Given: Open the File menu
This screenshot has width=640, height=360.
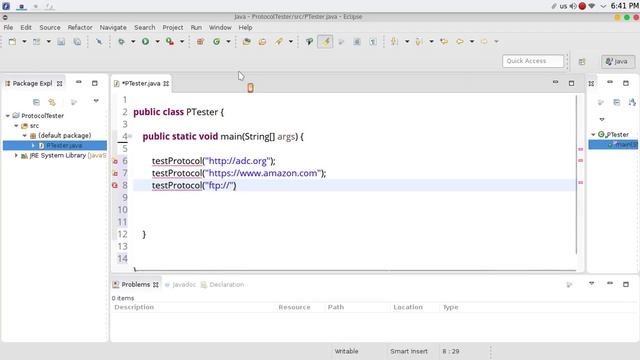Looking at the screenshot, I should (x=8, y=27).
